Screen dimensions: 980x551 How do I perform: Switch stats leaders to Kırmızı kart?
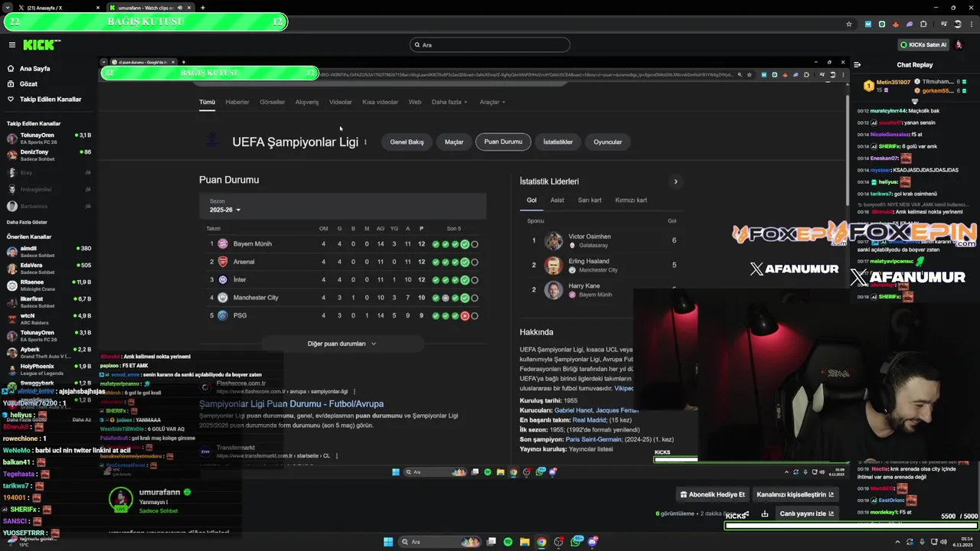click(x=631, y=201)
